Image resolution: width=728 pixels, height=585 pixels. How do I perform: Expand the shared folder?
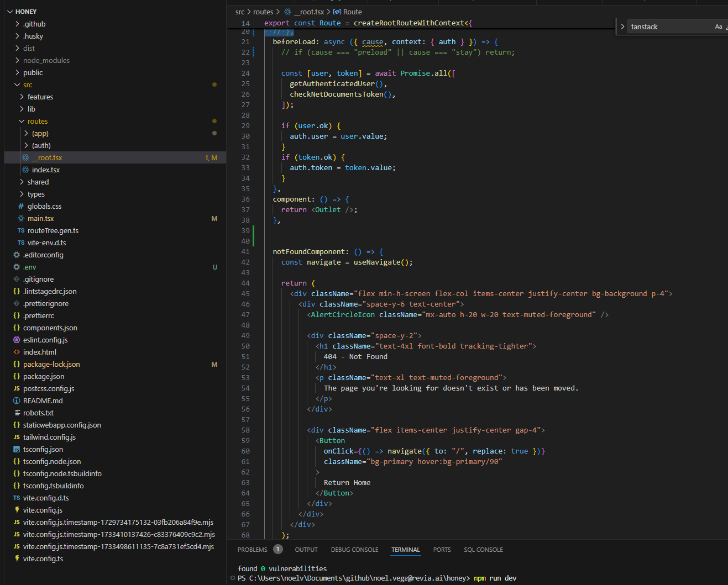point(22,182)
